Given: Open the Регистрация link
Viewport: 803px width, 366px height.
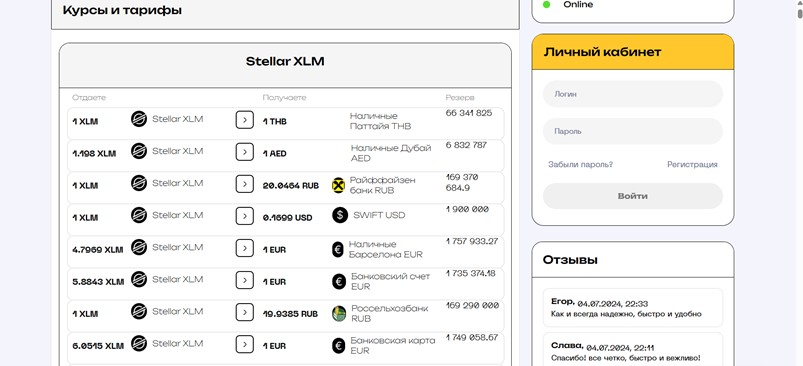Looking at the screenshot, I should [692, 164].
